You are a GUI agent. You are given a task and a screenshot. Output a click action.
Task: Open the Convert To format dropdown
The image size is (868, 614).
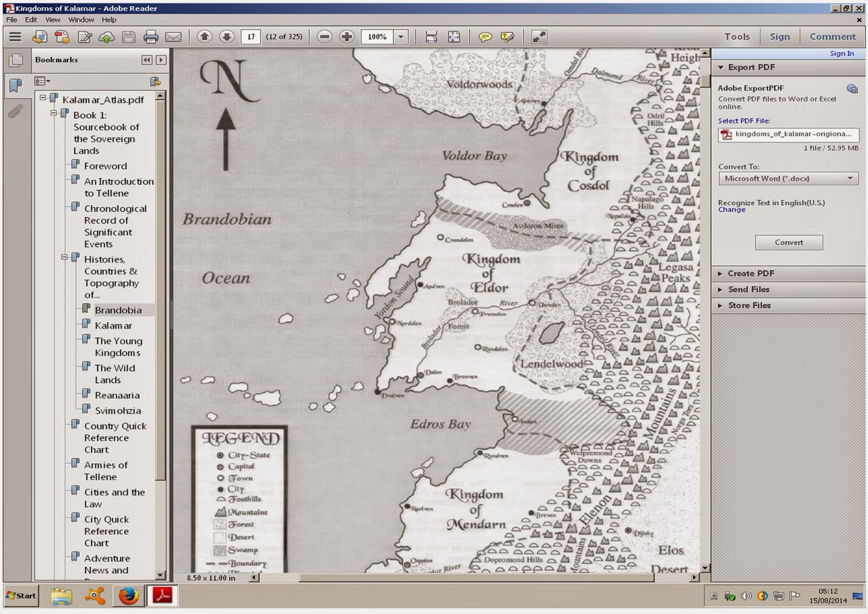pos(788,179)
